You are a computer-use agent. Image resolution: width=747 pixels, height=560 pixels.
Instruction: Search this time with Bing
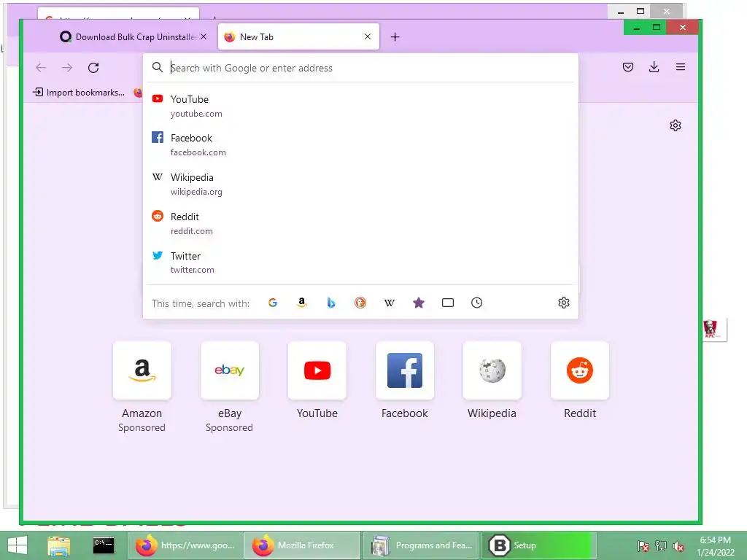(x=331, y=303)
